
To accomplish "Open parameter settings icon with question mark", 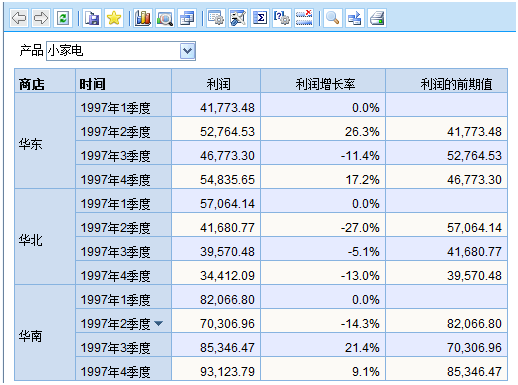I will click(282, 18).
